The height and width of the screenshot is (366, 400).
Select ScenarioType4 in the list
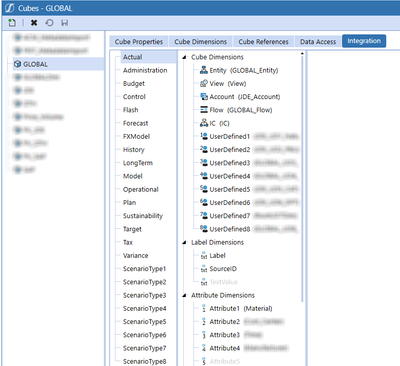144,308
